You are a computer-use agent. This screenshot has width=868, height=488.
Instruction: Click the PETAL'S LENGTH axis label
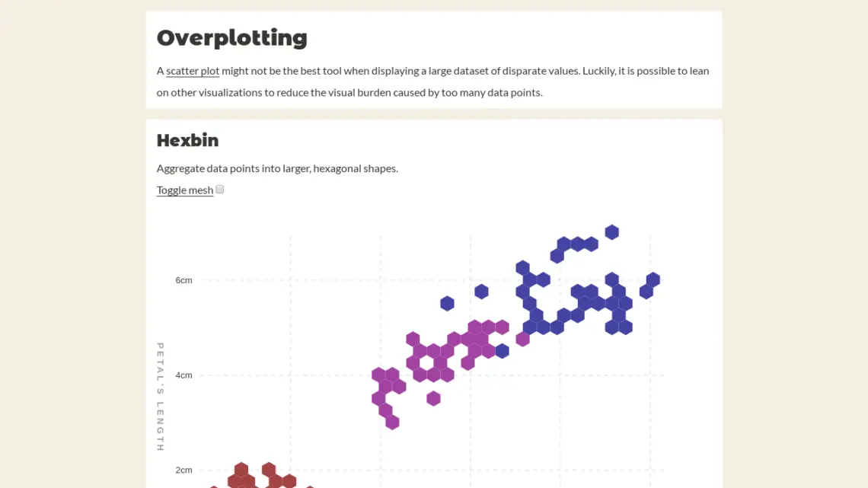tap(159, 394)
